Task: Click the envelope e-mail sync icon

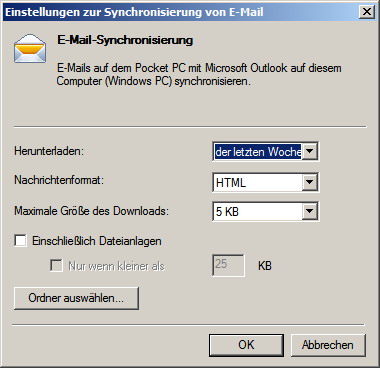Action: (x=30, y=48)
